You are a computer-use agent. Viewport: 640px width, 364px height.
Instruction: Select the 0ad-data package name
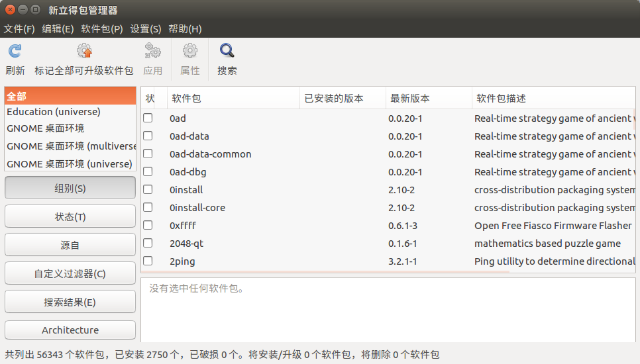(189, 136)
